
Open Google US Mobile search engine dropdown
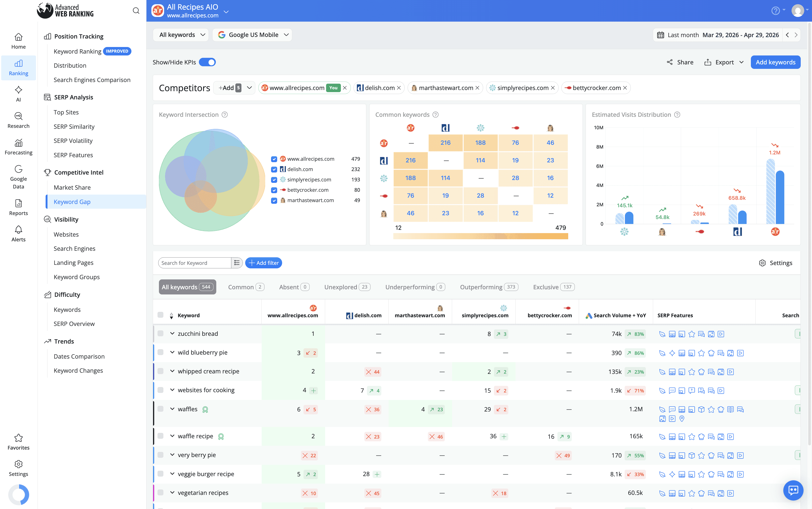252,35
